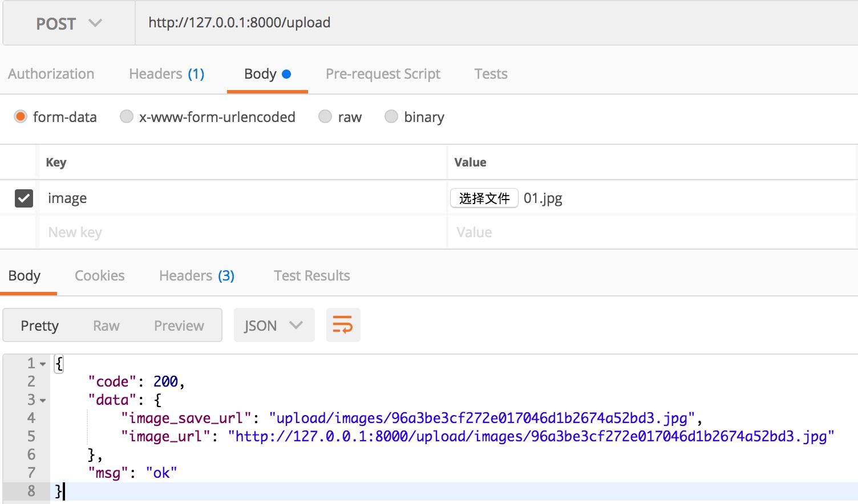Viewport: 858px width, 504px height.
Task: Select the binary body type option
Action: point(391,117)
